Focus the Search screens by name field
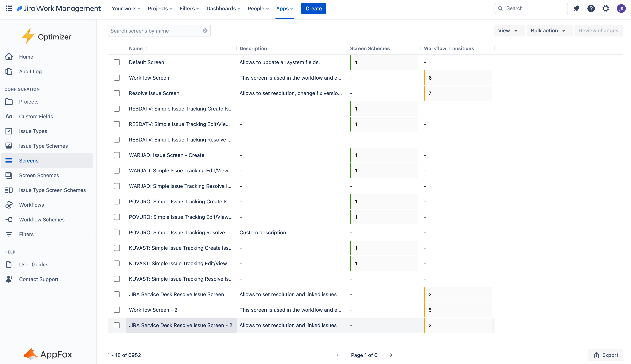This screenshot has width=631, height=364. point(155,31)
